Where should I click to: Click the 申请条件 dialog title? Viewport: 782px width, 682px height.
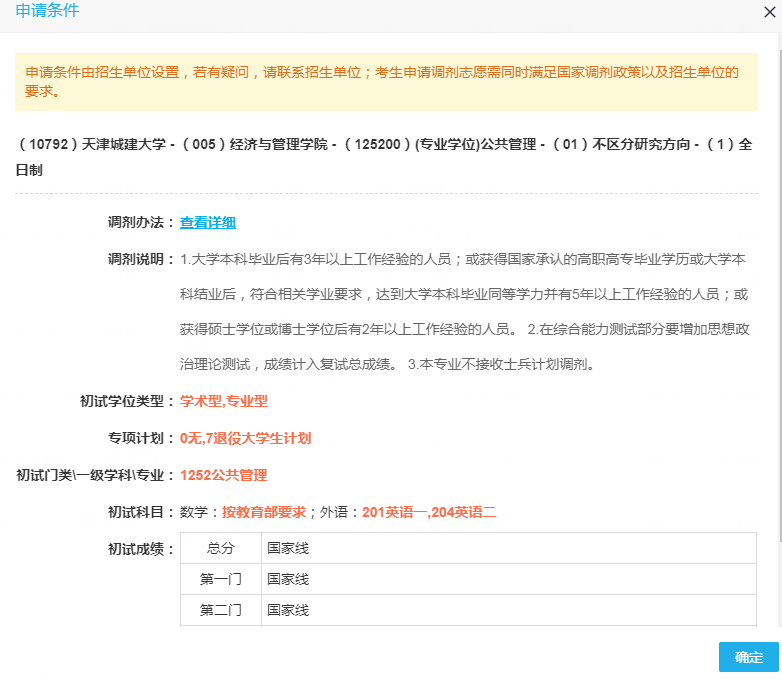pos(47,10)
